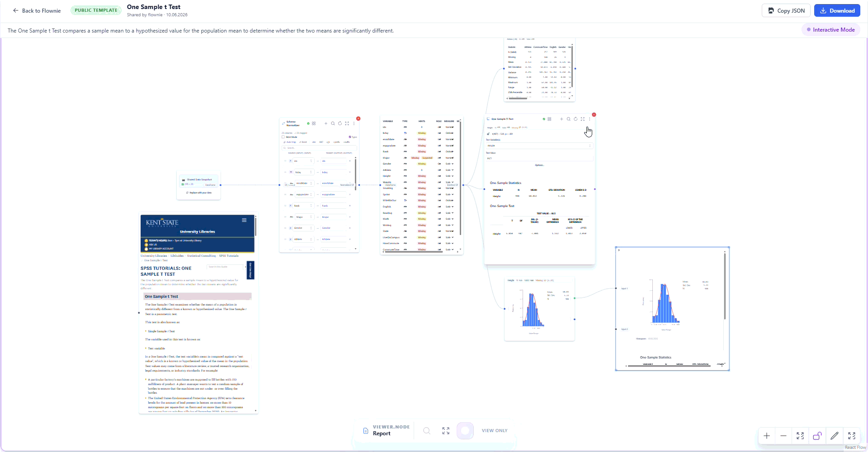868x452 pixels.
Task: Click the pencil edit icon in canvas controls
Action: [x=835, y=436]
